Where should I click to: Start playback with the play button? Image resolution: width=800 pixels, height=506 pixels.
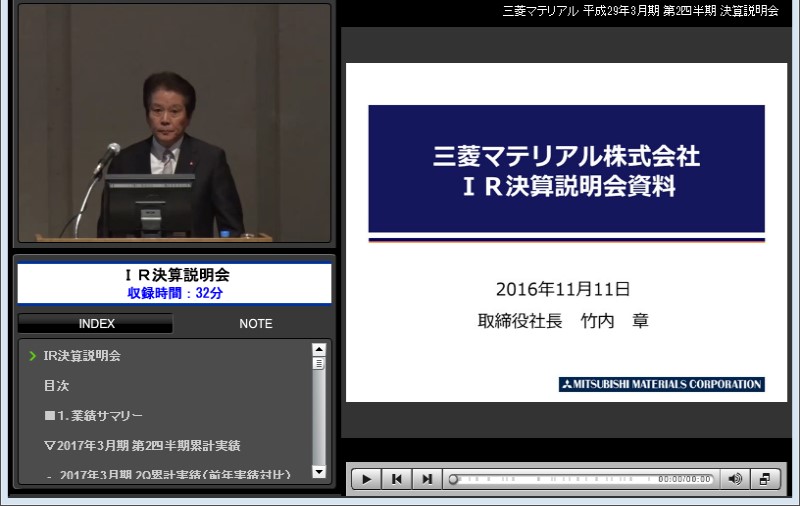[x=366, y=479]
